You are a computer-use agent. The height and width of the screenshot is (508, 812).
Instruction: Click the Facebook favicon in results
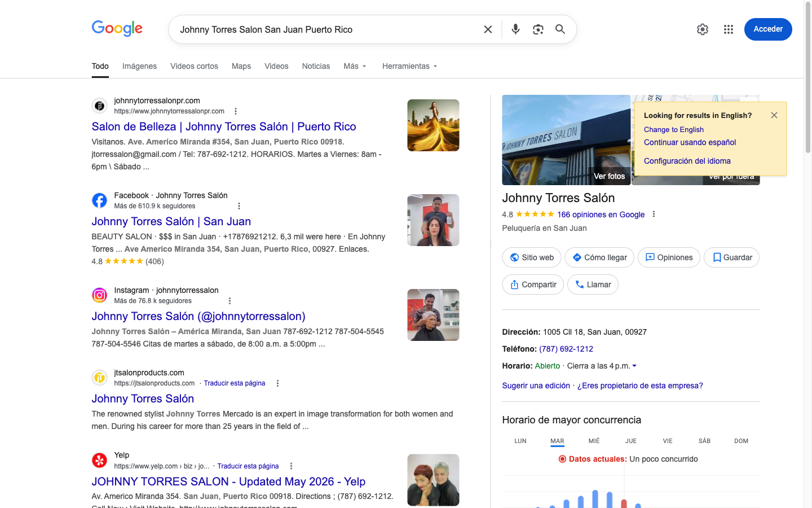(99, 200)
